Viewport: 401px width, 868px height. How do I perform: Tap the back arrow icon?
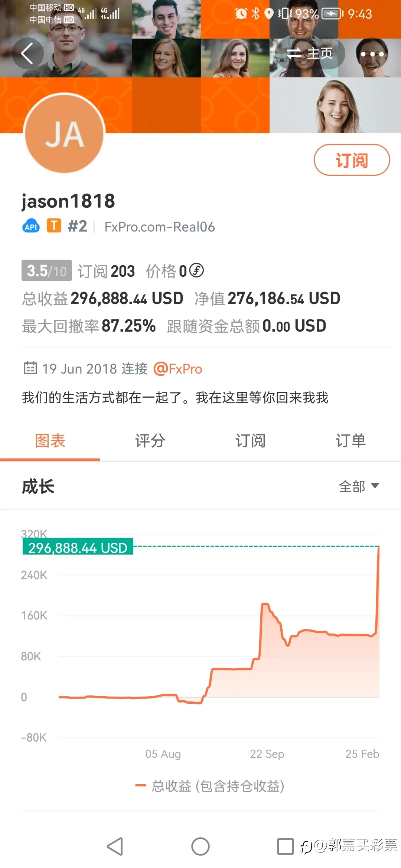[27, 53]
